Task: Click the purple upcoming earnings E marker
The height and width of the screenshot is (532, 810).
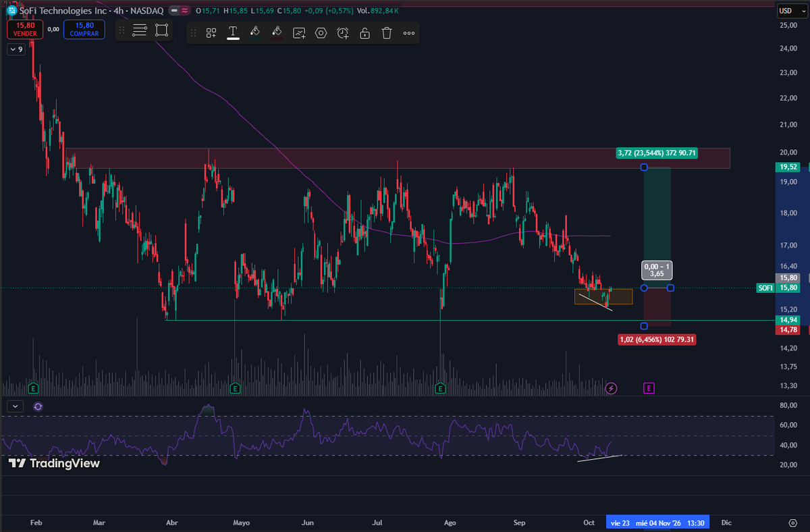Action: coord(649,388)
